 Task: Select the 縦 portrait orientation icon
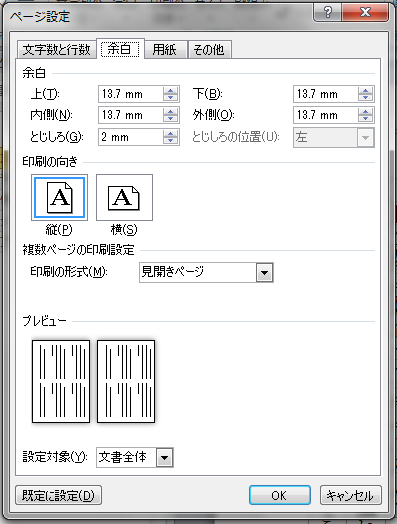click(x=59, y=197)
